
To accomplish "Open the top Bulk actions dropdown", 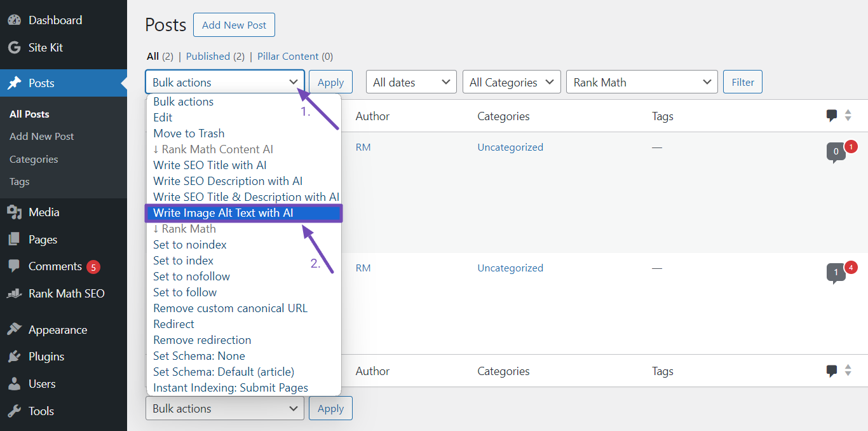I will (x=225, y=82).
